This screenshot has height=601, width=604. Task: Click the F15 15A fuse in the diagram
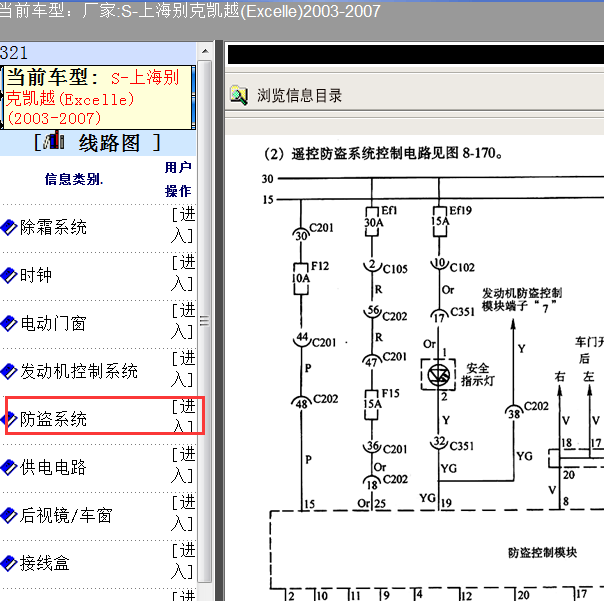pos(372,404)
